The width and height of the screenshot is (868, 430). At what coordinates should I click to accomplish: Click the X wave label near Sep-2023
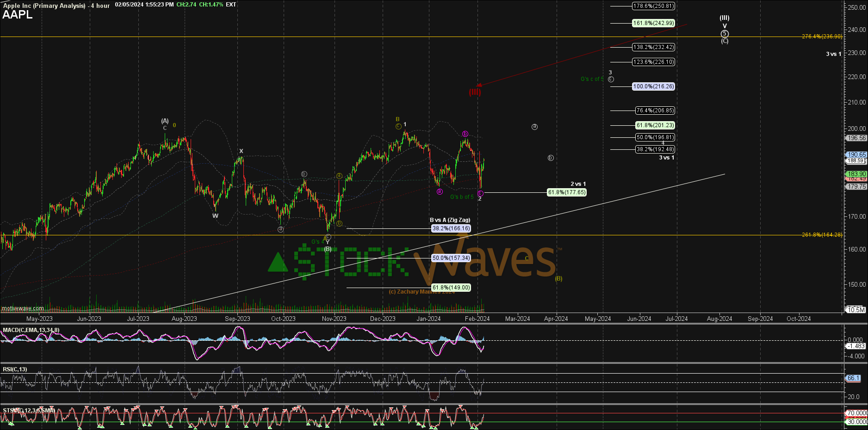pyautogui.click(x=241, y=151)
